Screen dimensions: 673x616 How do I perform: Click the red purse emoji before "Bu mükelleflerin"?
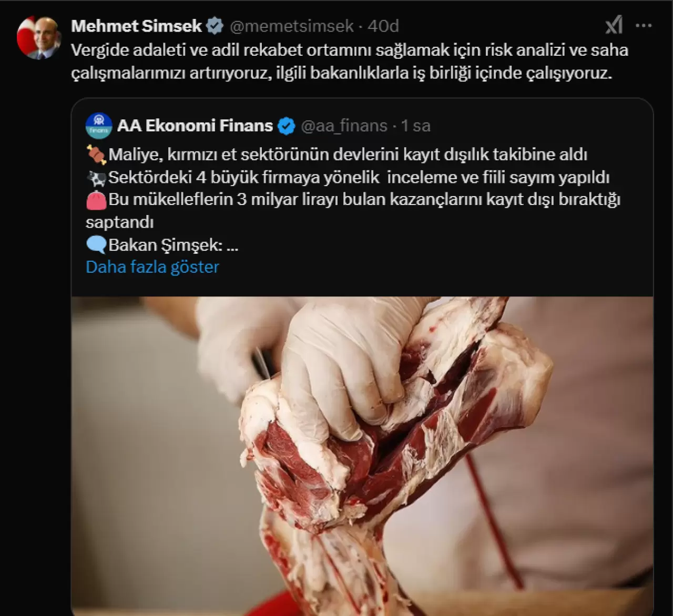(x=96, y=200)
